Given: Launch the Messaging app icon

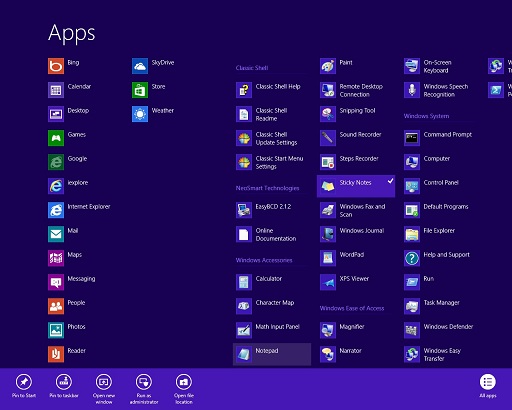Looking at the screenshot, I should [56, 282].
